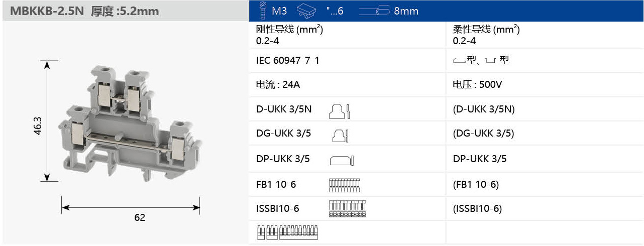Click the 46.3 height dimension
This screenshot has height=246, width=644.
37,126
